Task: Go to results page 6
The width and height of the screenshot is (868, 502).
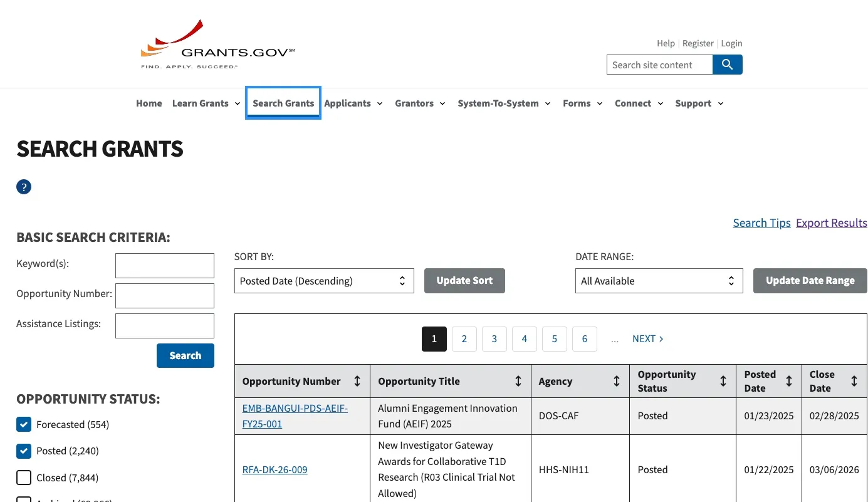Action: tap(585, 339)
